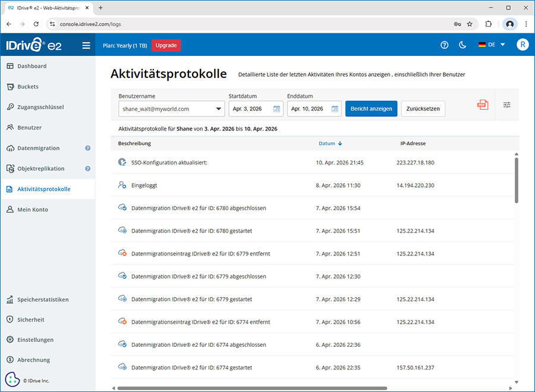Toggle dark mode with moon icon
The image size is (535, 392).
[462, 45]
